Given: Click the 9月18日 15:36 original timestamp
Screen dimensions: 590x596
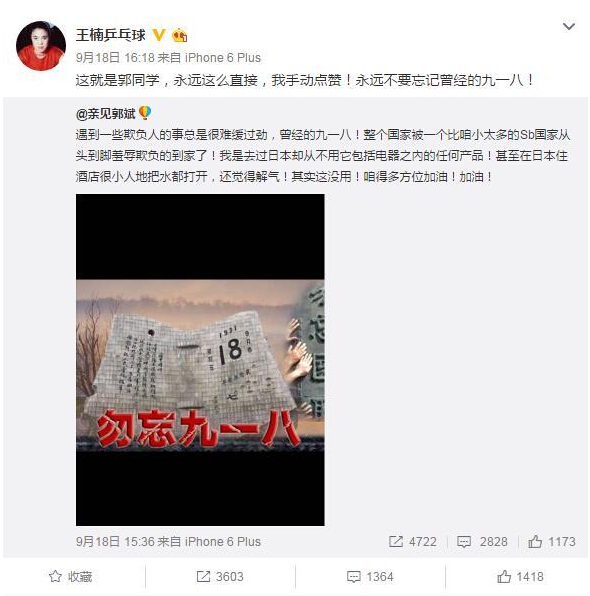Looking at the screenshot, I should pos(115,541).
